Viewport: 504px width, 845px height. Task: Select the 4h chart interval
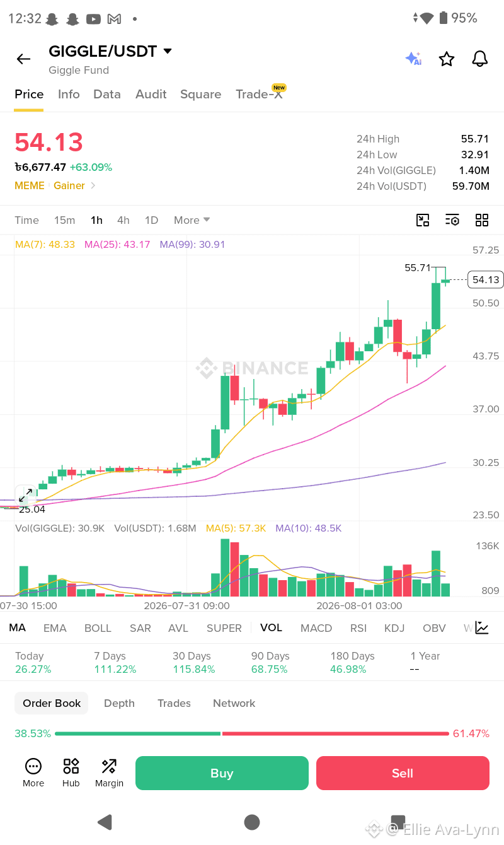pyautogui.click(x=123, y=220)
